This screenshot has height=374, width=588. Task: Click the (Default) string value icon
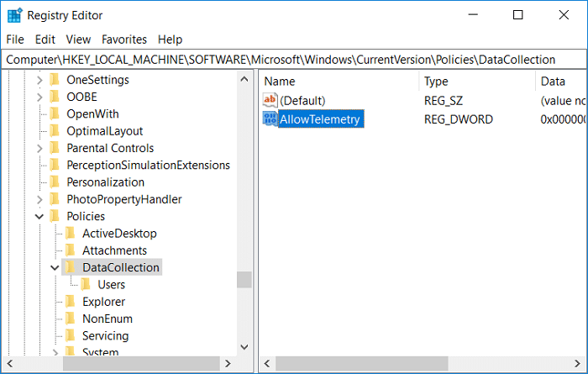270,101
